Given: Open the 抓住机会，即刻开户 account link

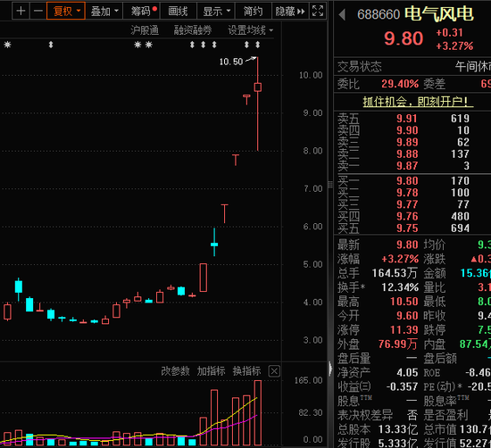Looking at the screenshot, I should 418,102.
